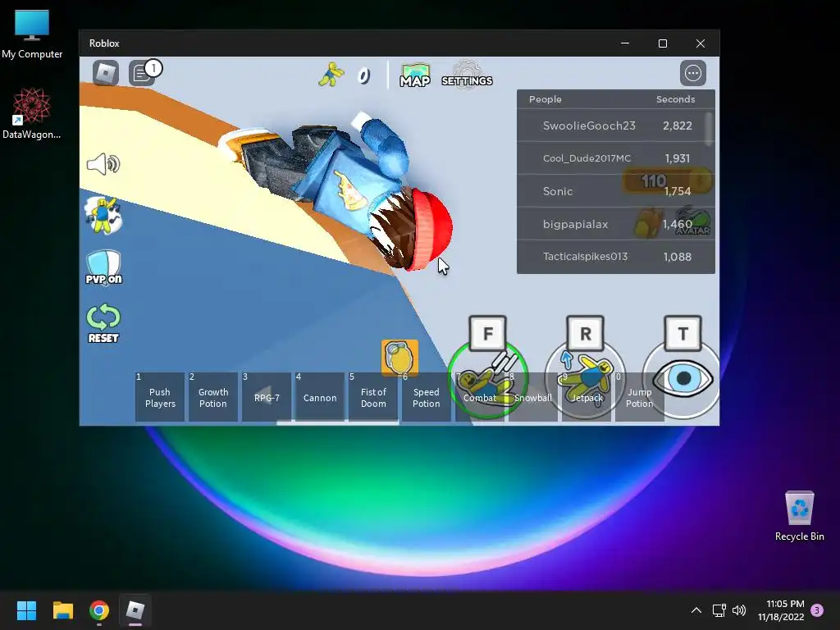Open the game SETTINGS gear
This screenshot has height=630, width=840.
click(x=467, y=75)
